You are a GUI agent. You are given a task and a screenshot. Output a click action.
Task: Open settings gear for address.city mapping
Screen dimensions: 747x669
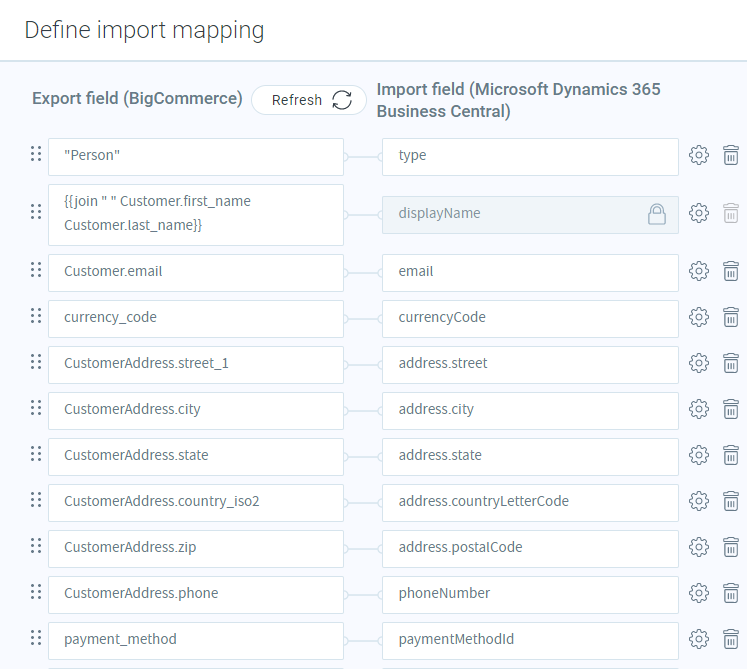pyautogui.click(x=698, y=409)
